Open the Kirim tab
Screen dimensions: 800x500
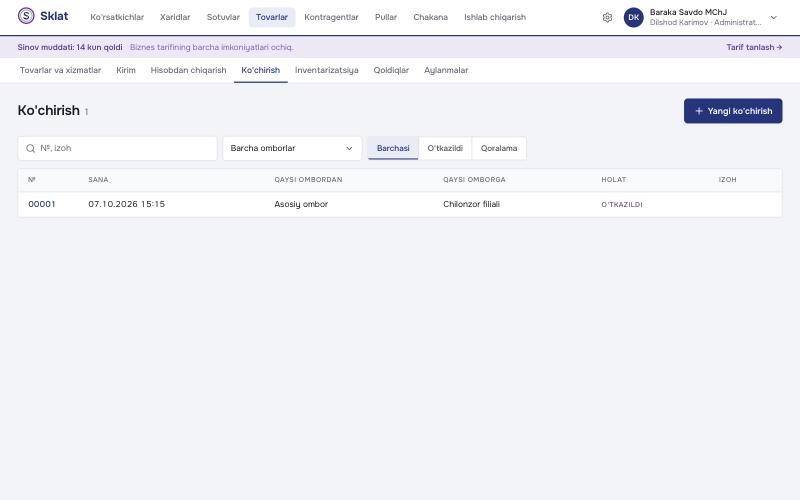click(x=126, y=70)
